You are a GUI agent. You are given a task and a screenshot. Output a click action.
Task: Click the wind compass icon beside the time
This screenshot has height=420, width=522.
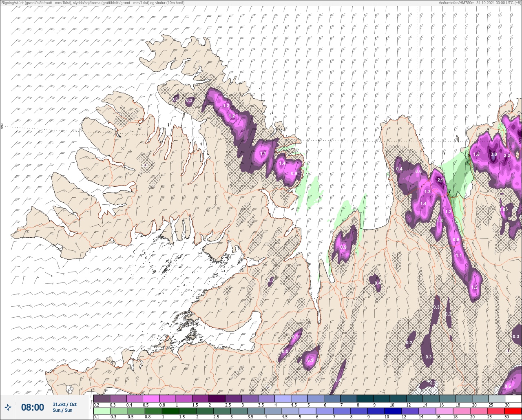pyautogui.click(x=8, y=407)
